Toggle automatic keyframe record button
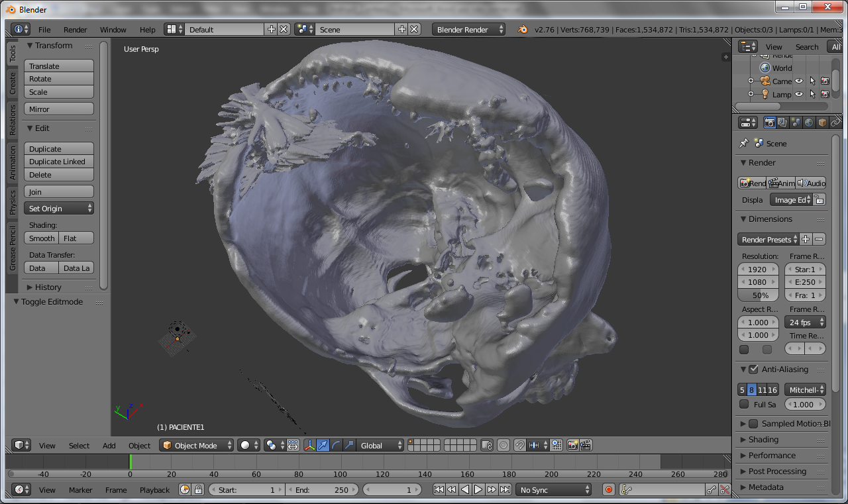Image resolution: width=848 pixels, height=504 pixels. click(x=609, y=489)
